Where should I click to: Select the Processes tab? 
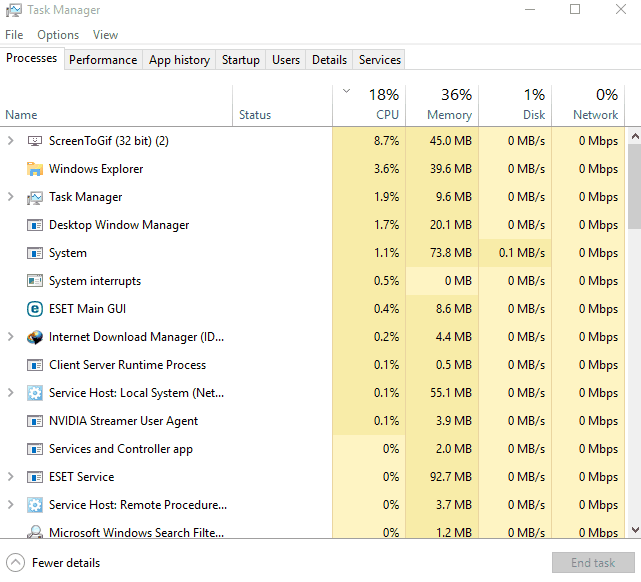31,58
